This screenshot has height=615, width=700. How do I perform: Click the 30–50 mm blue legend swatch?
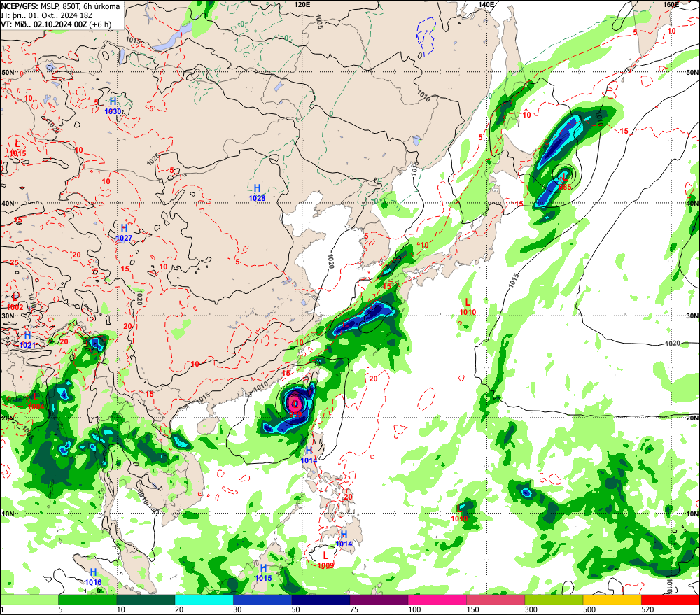262,600
